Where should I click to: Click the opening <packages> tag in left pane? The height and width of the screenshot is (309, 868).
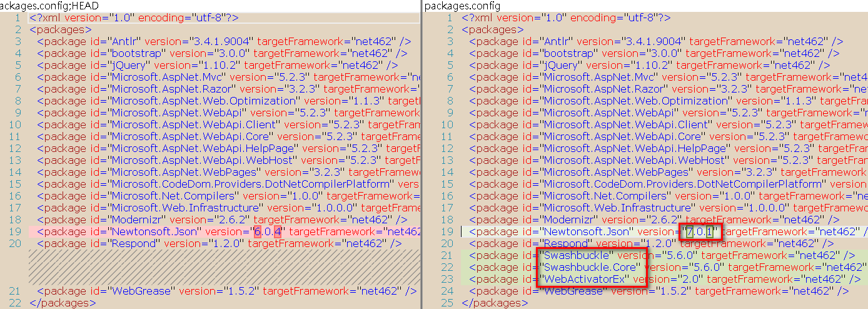pos(61,30)
